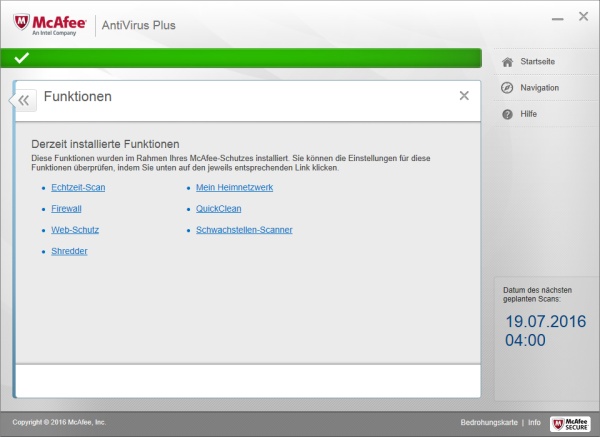
Task: Click the green protection status bar
Action: pos(241,58)
